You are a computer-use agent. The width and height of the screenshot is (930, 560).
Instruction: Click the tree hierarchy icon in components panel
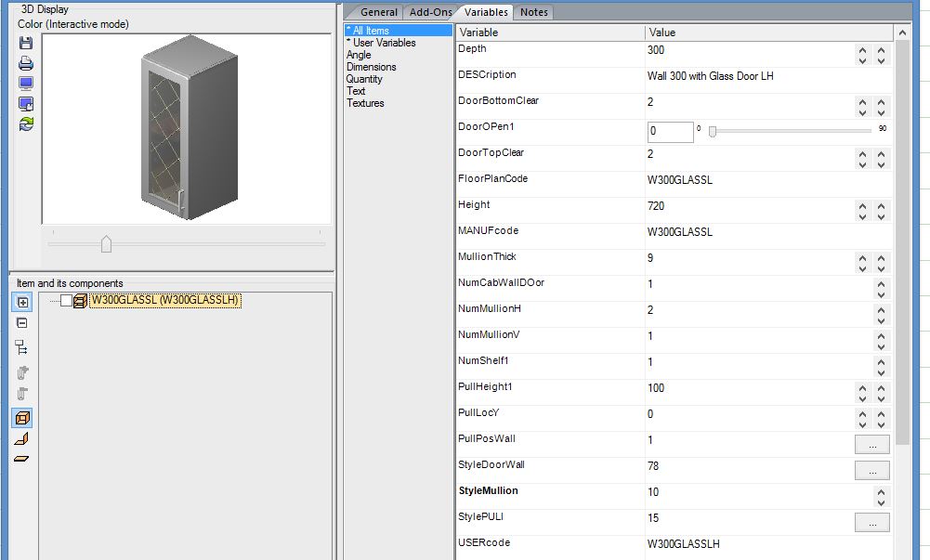tap(23, 347)
